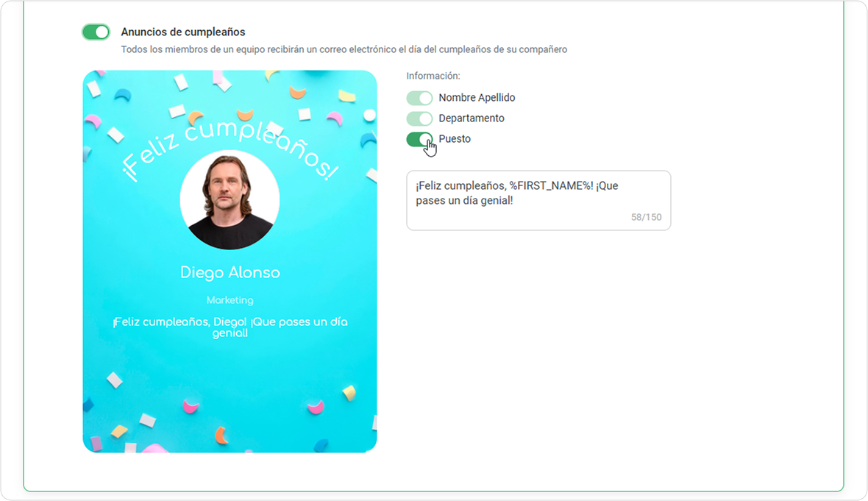Toggle the Nombre Apellido switch
This screenshot has height=501, width=868.
click(x=419, y=98)
